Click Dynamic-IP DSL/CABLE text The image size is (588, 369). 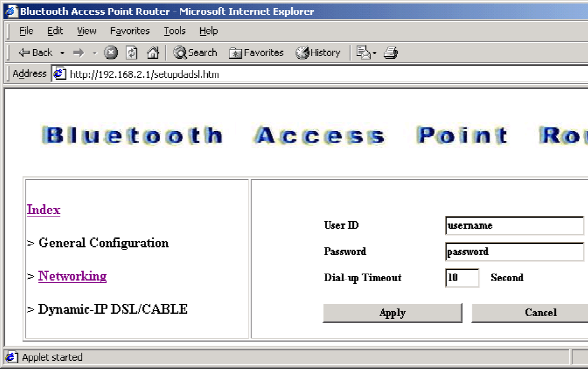(112, 310)
